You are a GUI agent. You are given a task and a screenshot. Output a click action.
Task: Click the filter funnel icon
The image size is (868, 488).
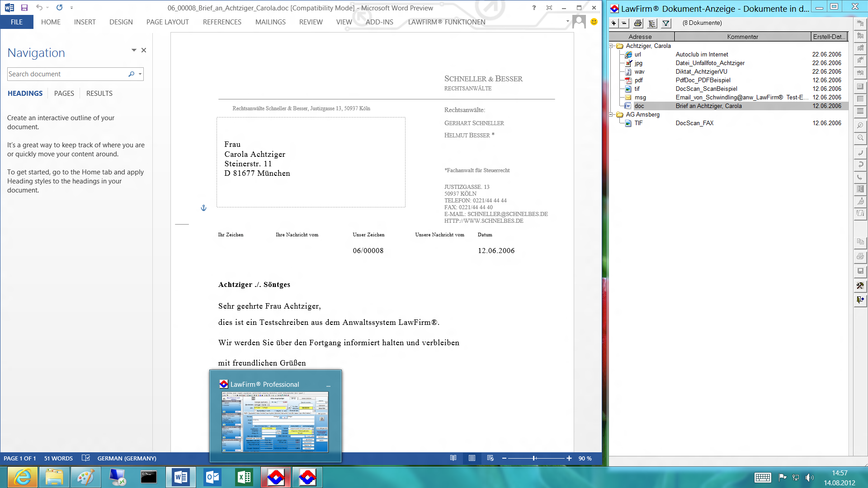[x=666, y=23]
